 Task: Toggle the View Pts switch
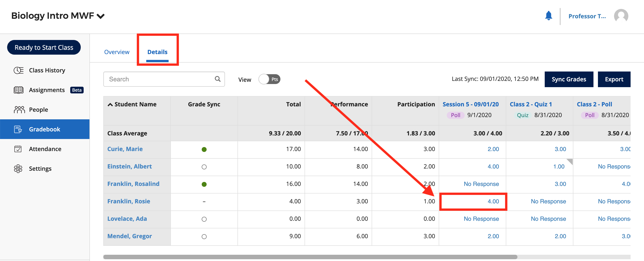269,79
